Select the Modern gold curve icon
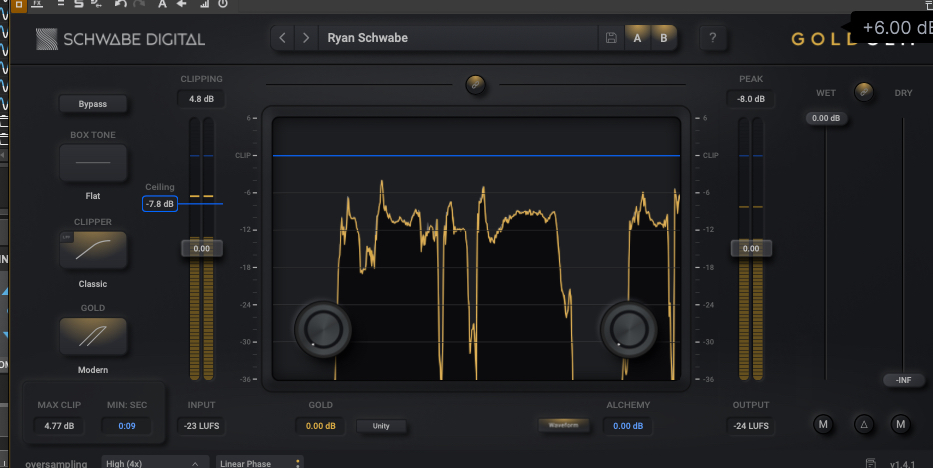933x468 pixels. pyautogui.click(x=93, y=336)
